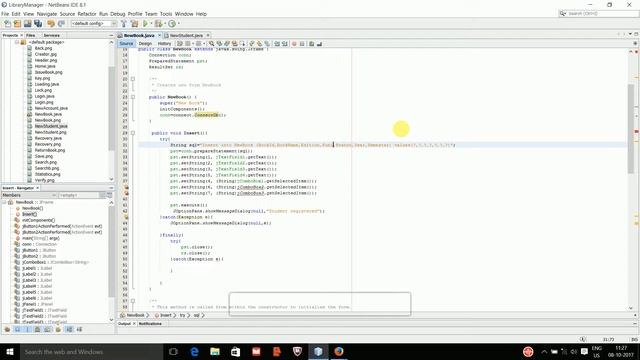640x360 pixels.
Task: Undo the last edit via toolbar
Action: [x=51, y=24]
